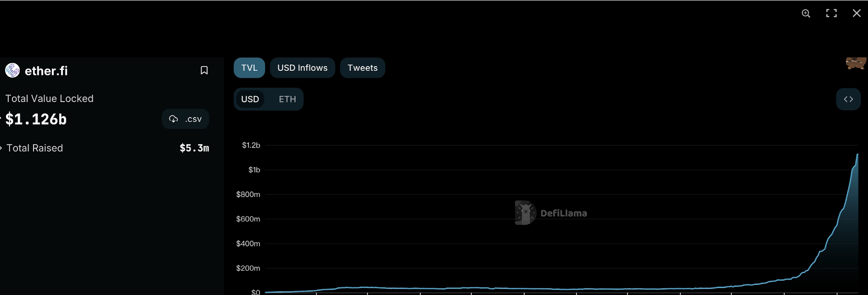Enable the Tweets chart series
Viewport: 868px width, 295px height.
[x=363, y=68]
